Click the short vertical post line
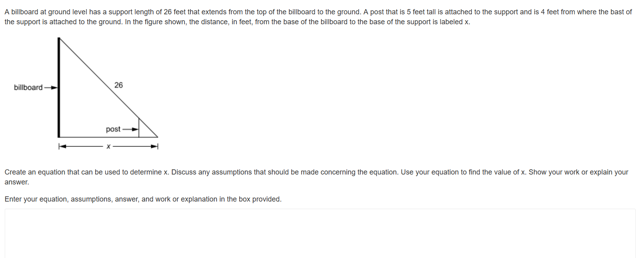The height and width of the screenshot is (258, 644). coord(139,128)
